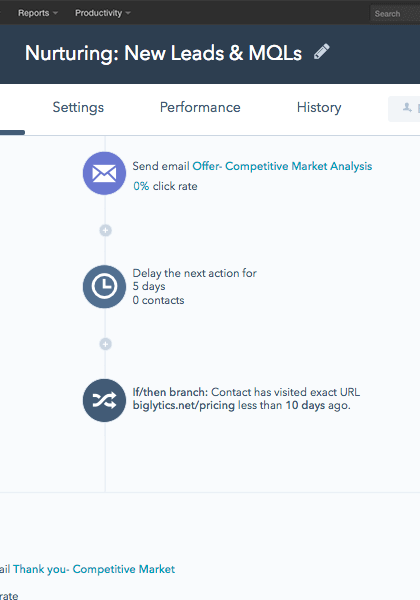Click into the Search field
420x600 pixels.
click(x=395, y=14)
